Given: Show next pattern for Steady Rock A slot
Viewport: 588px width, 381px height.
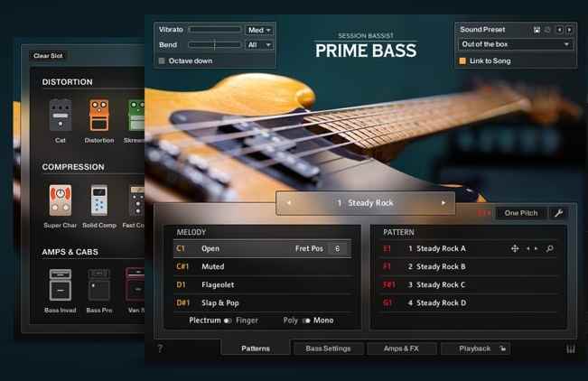Looking at the screenshot, I should tap(537, 248).
